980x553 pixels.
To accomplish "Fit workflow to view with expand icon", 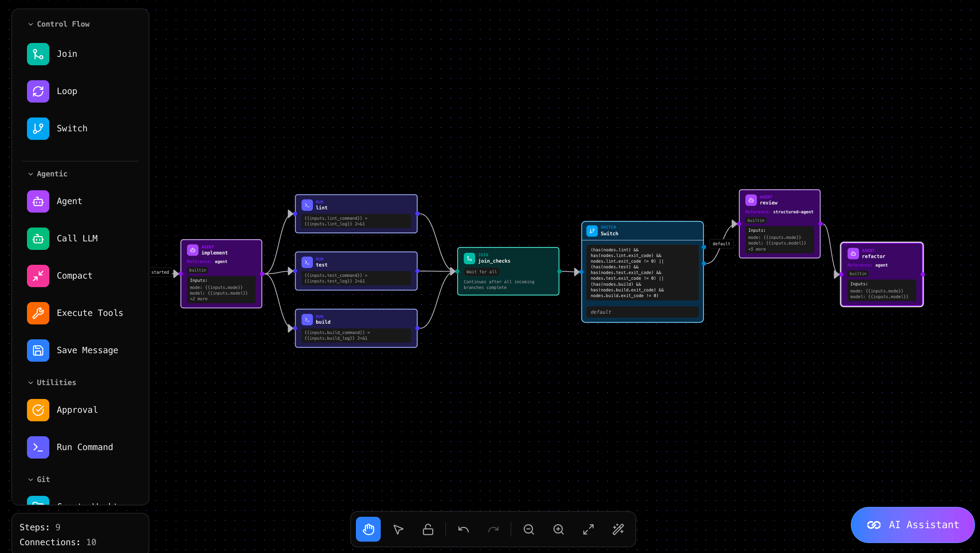I will point(589,530).
